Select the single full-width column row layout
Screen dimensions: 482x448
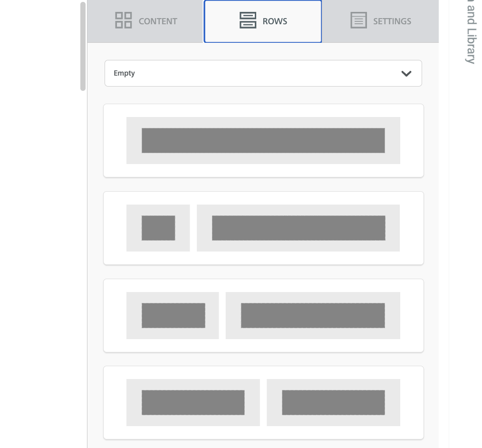pyautogui.click(x=263, y=140)
